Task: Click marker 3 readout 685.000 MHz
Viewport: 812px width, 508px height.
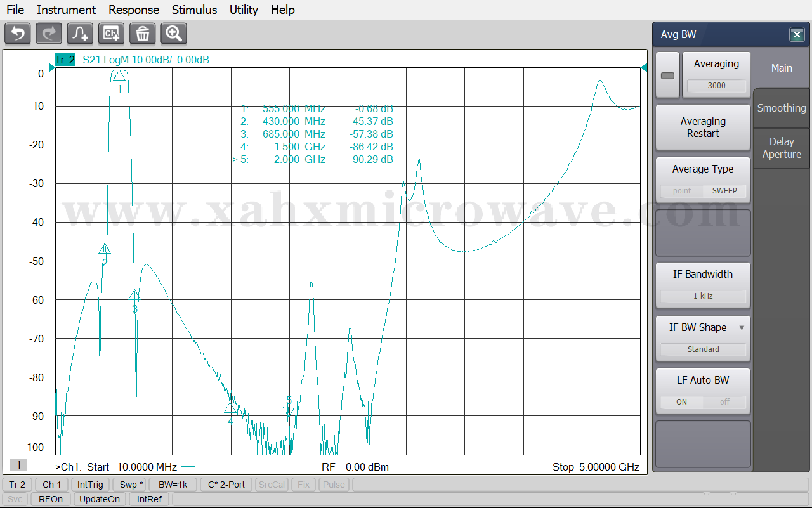Action: pos(294,134)
